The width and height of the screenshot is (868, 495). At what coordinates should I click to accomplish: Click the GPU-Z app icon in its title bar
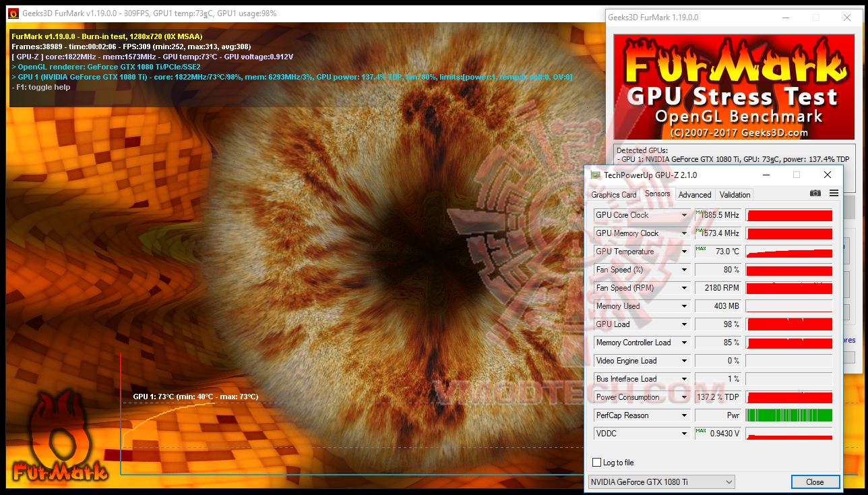click(596, 175)
